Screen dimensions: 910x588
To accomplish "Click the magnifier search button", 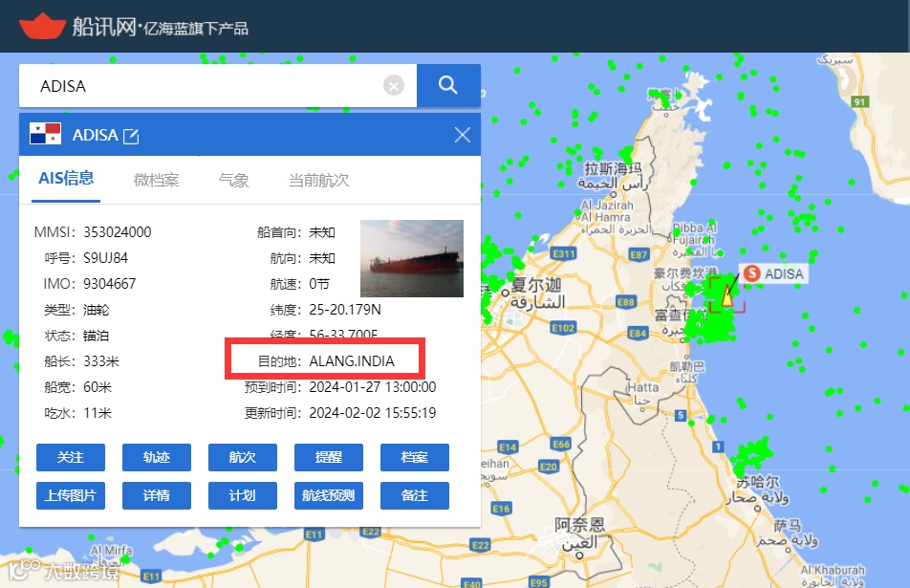I will click(x=448, y=86).
